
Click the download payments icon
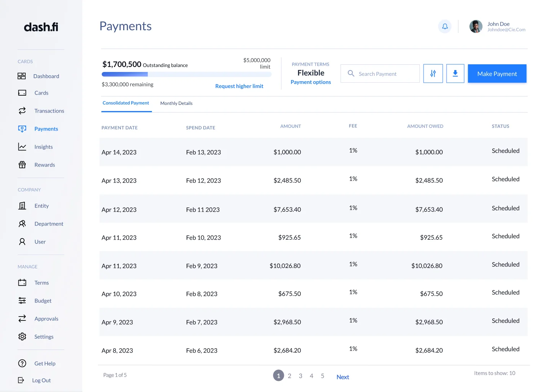tap(455, 73)
